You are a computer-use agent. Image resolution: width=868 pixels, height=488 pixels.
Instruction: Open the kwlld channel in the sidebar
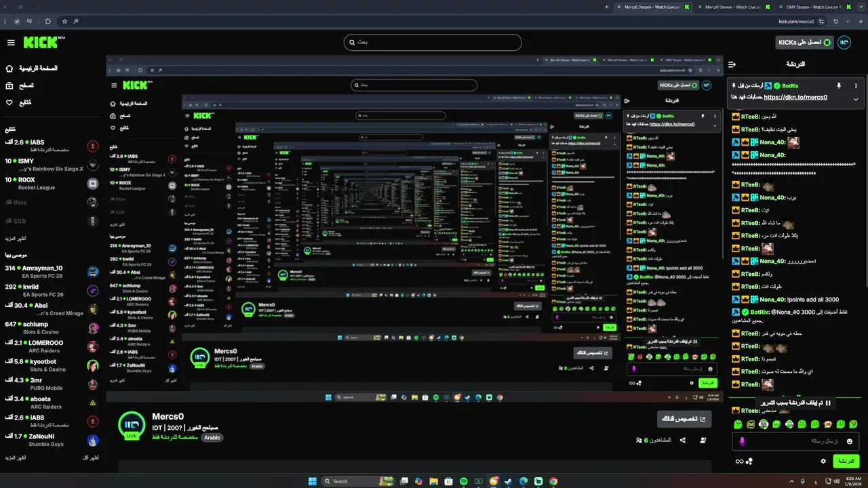coord(52,290)
